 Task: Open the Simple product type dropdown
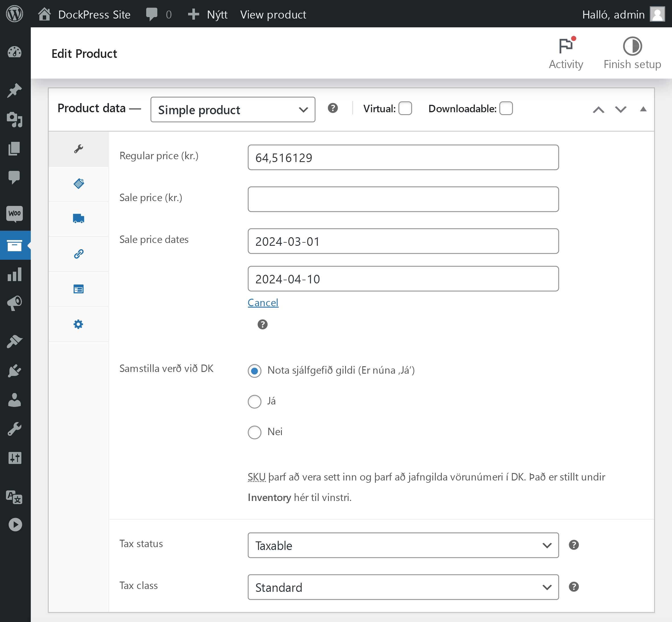[233, 110]
